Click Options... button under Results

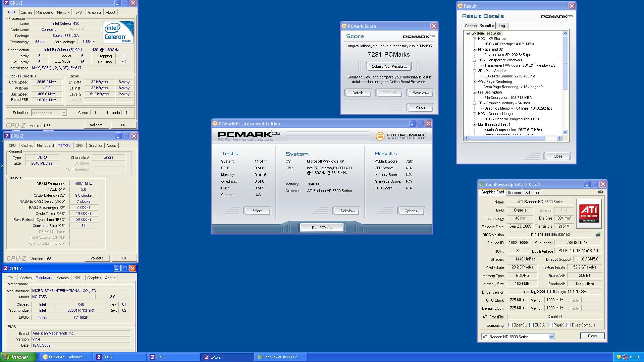[412, 211]
